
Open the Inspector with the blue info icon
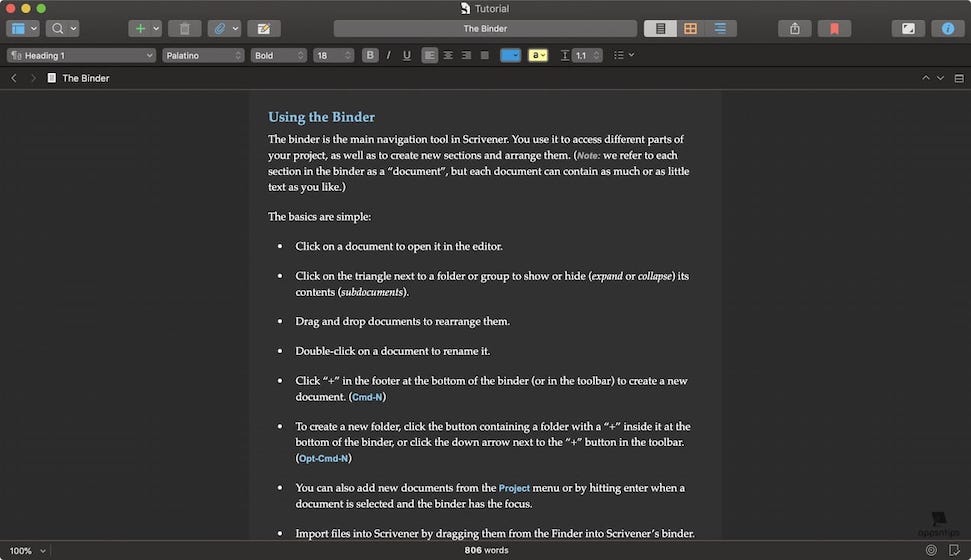click(x=948, y=29)
